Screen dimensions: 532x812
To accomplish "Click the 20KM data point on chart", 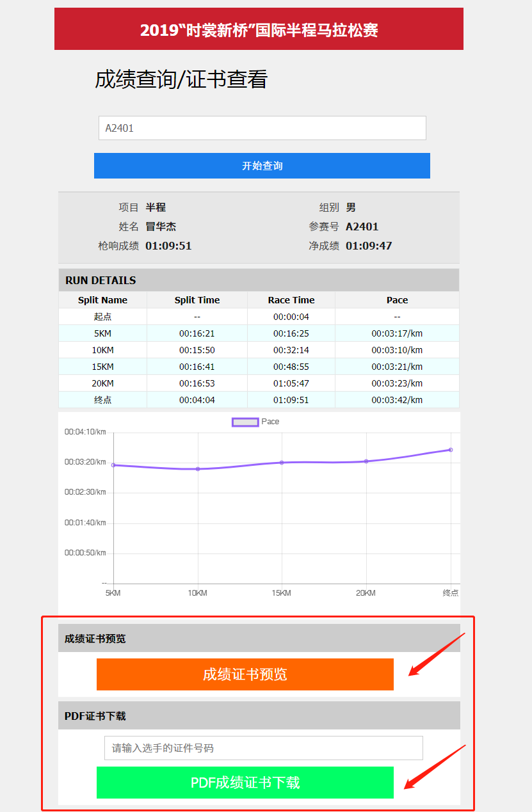I will 366,461.
